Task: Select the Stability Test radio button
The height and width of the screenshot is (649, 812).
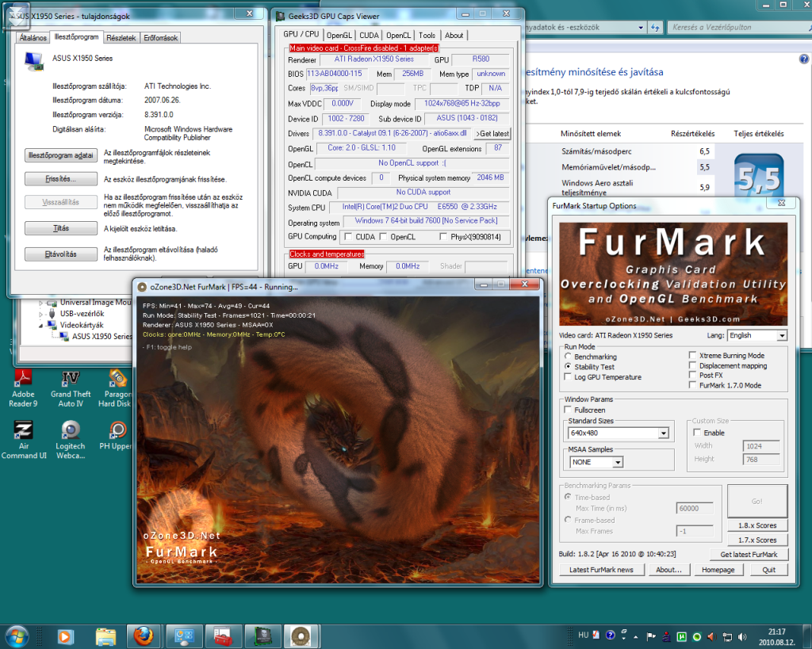Action: [x=568, y=366]
